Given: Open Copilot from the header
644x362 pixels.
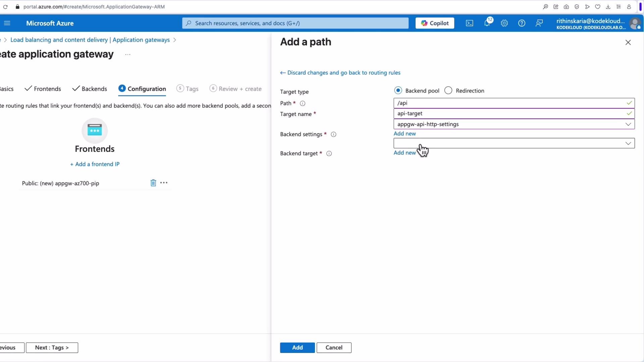Looking at the screenshot, I should click(x=435, y=23).
